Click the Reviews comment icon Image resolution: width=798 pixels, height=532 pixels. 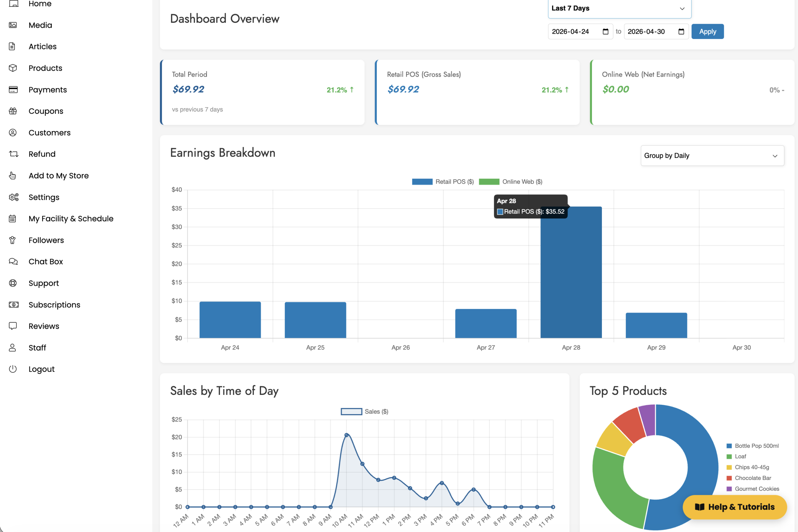13,326
